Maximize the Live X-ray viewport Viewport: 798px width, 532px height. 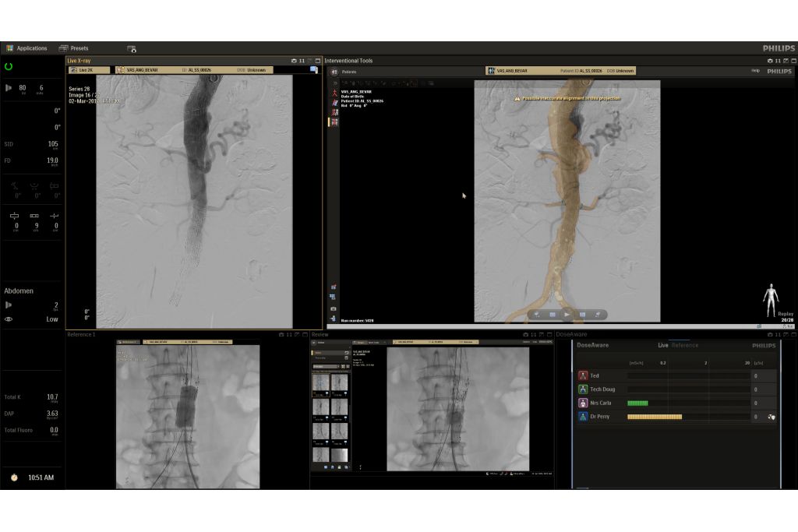point(318,60)
